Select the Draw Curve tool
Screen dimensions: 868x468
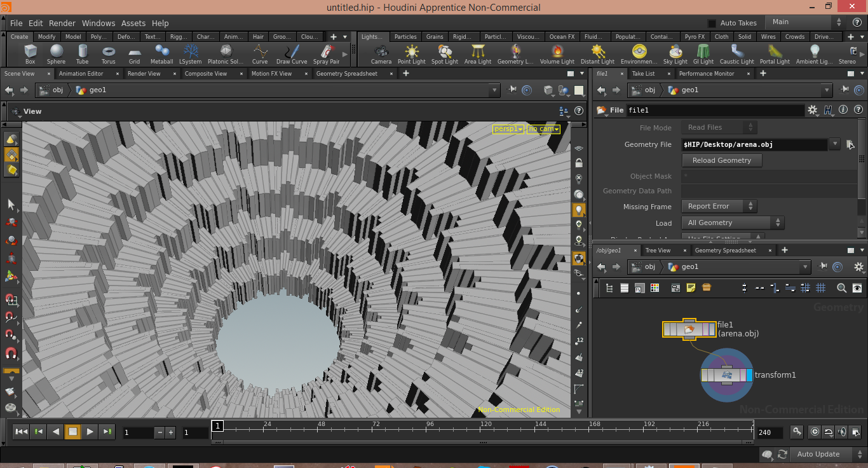coord(292,53)
